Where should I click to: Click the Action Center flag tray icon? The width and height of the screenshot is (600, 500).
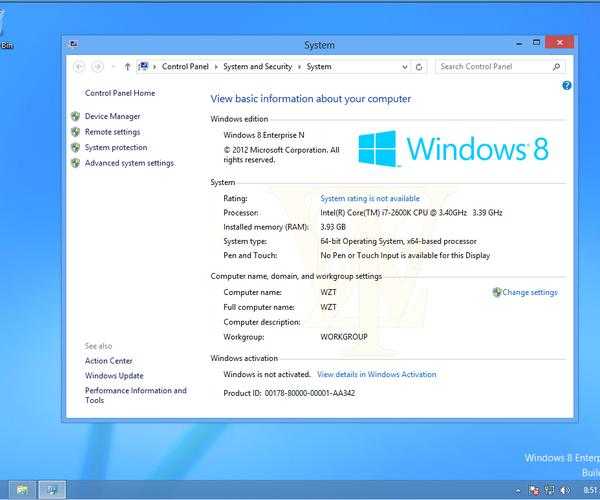click(x=534, y=490)
